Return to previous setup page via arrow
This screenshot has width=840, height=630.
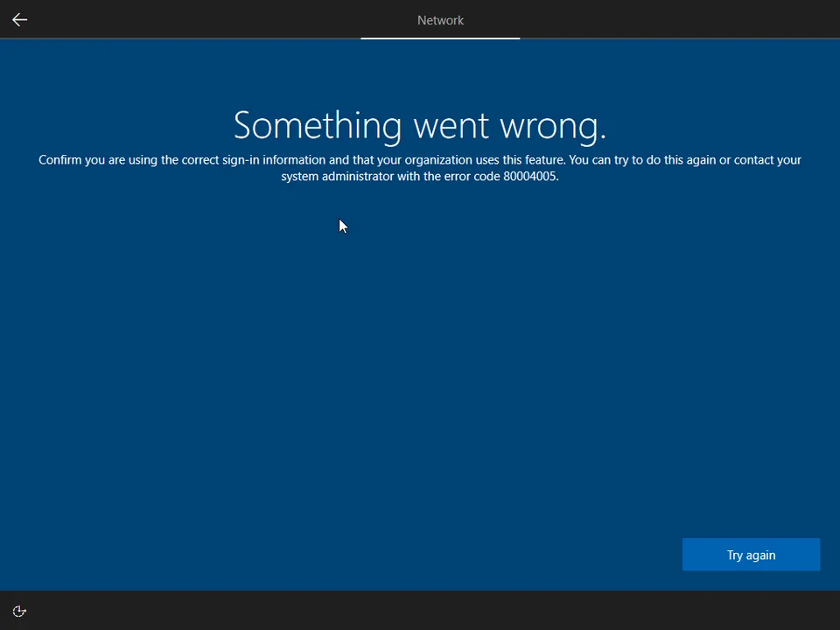coord(19,19)
